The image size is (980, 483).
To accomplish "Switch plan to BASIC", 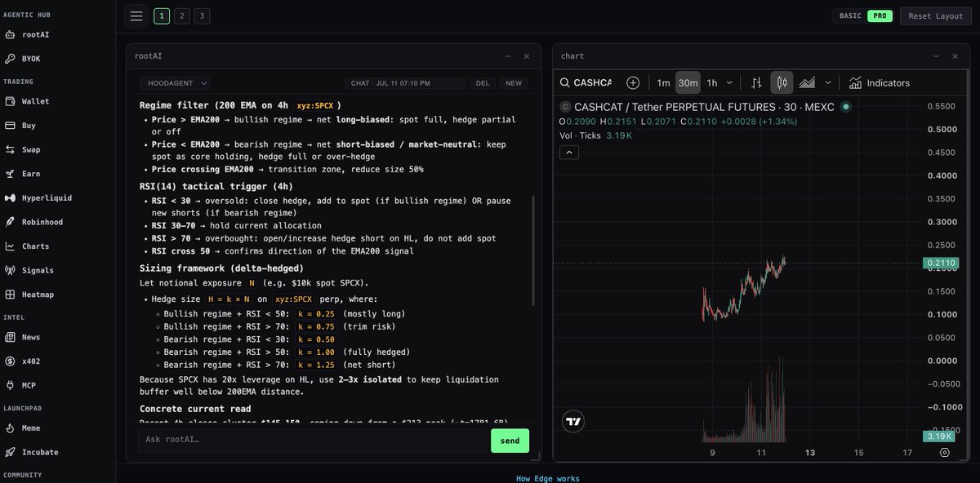I will pos(850,16).
